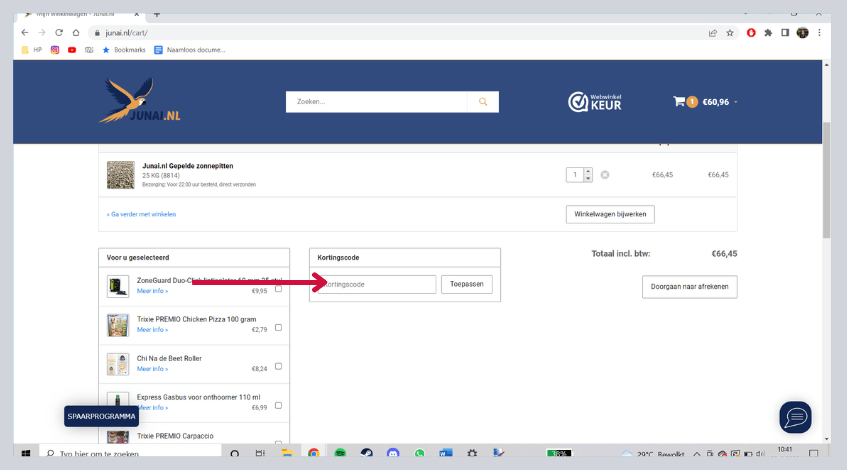The width and height of the screenshot is (847, 470).
Task: Open the chat bubble widget
Action: click(795, 417)
